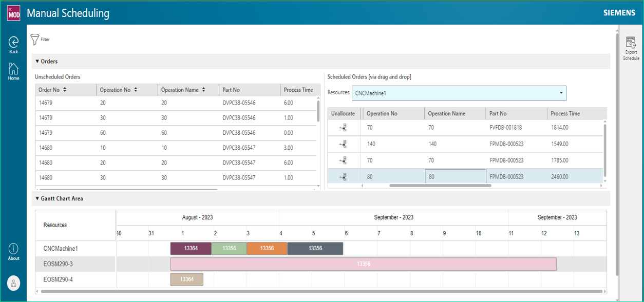Click the process time 1814.00 cell
Screen dimensions: 644x302
(574, 128)
